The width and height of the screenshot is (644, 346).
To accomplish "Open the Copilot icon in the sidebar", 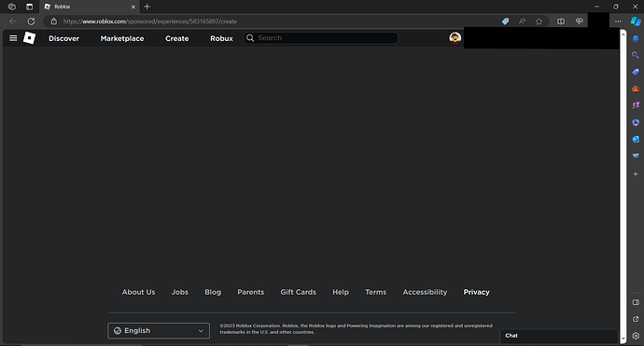I will (636, 21).
